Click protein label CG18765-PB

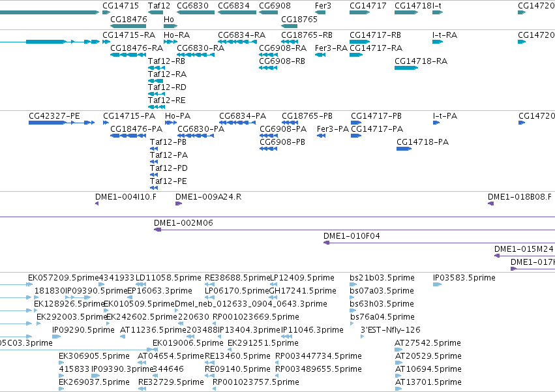click(307, 116)
